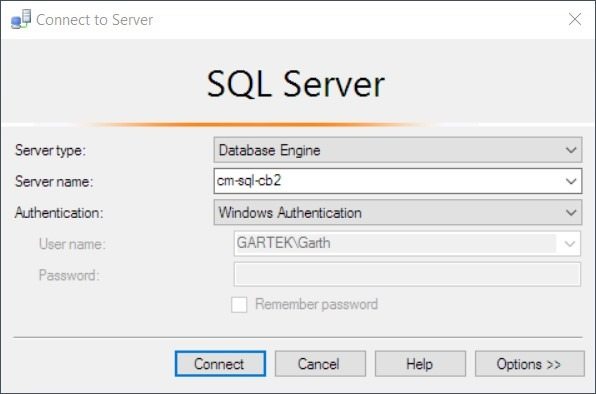
Task: Open Help for this dialog
Action: [x=420, y=364]
